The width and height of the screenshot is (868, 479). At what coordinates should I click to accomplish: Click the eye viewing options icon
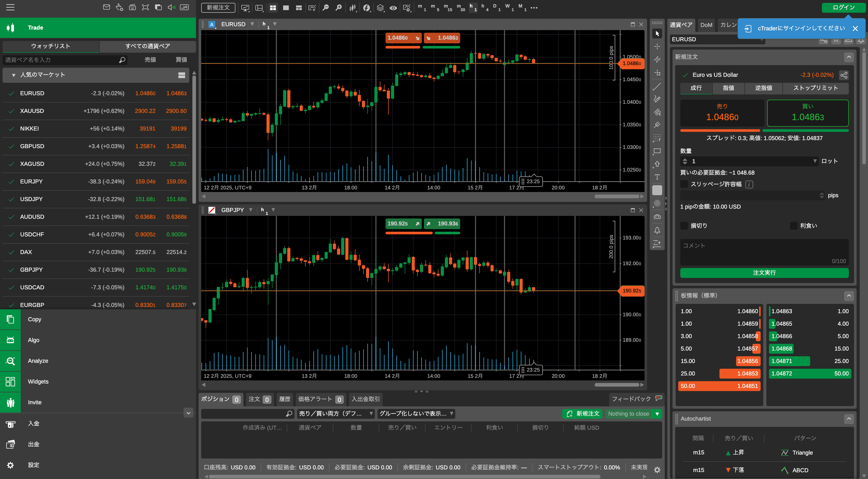pyautogui.click(x=393, y=8)
